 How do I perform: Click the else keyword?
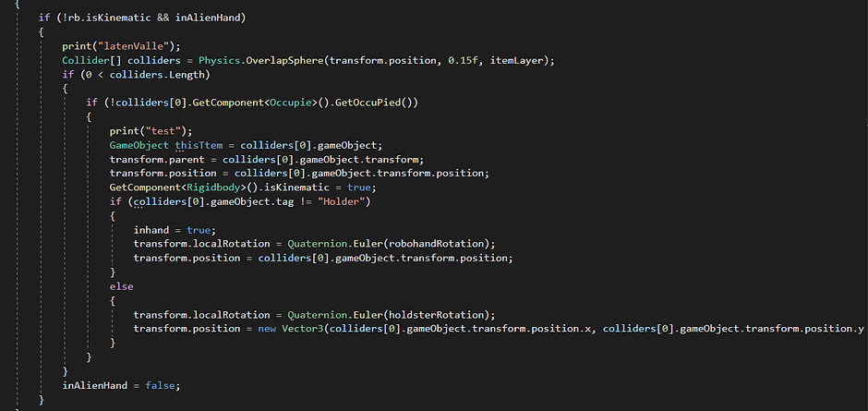pyautogui.click(x=121, y=287)
